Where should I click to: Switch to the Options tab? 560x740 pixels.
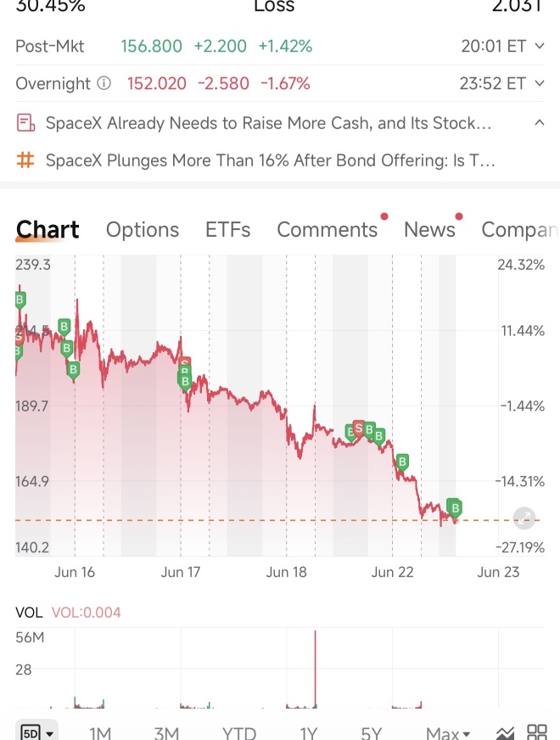pos(143,230)
